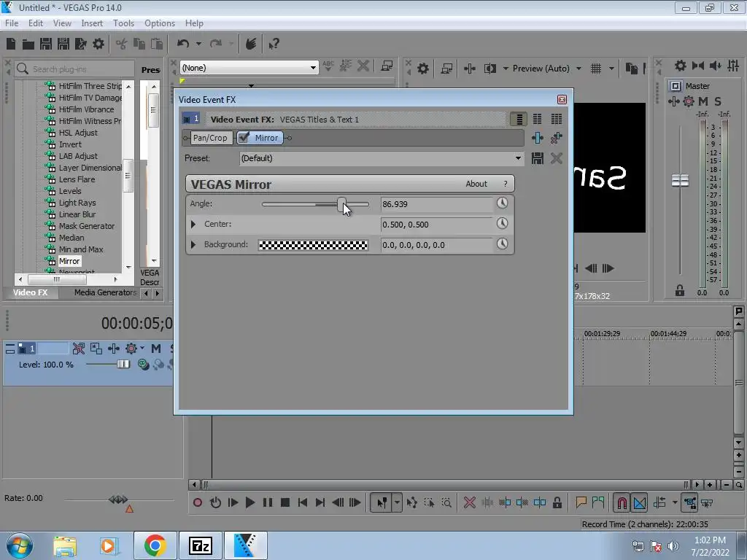The height and width of the screenshot is (560, 747).
Task: Click the Stop button in transport
Action: (x=285, y=502)
